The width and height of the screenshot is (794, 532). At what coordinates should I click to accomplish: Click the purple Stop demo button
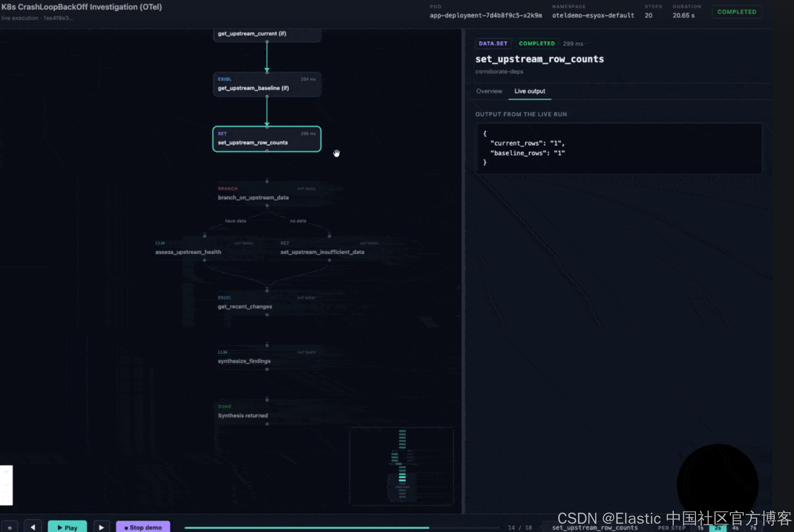(143, 527)
